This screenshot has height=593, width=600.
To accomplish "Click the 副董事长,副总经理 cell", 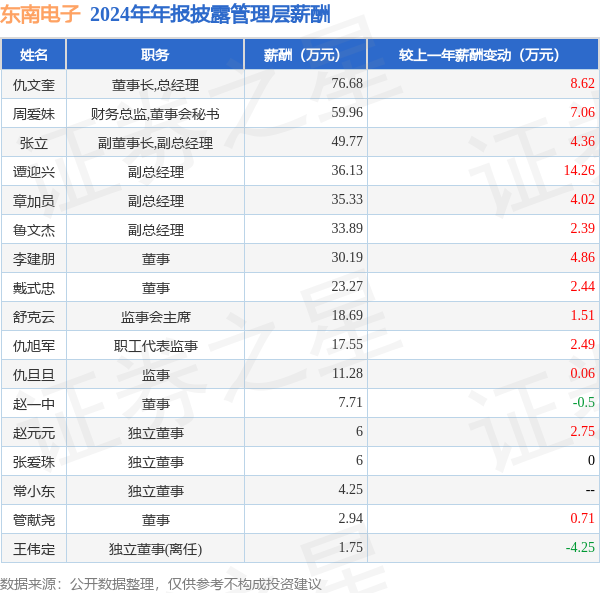I will click(x=155, y=143).
